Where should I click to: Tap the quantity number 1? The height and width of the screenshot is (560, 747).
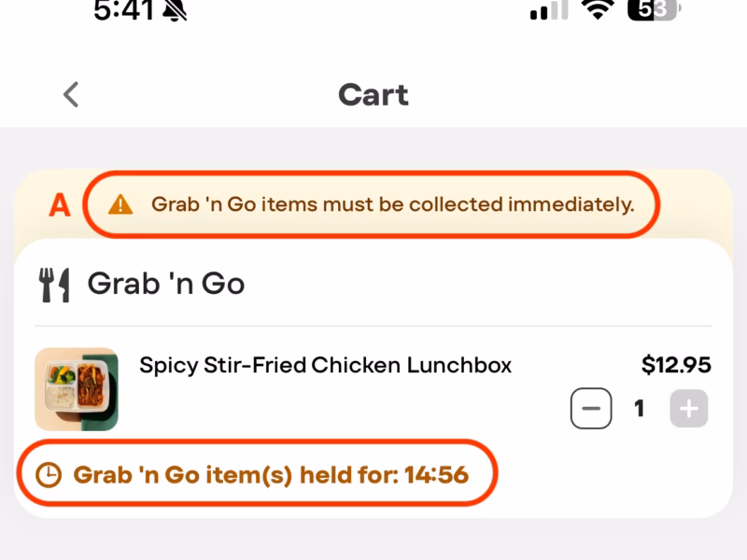(640, 409)
